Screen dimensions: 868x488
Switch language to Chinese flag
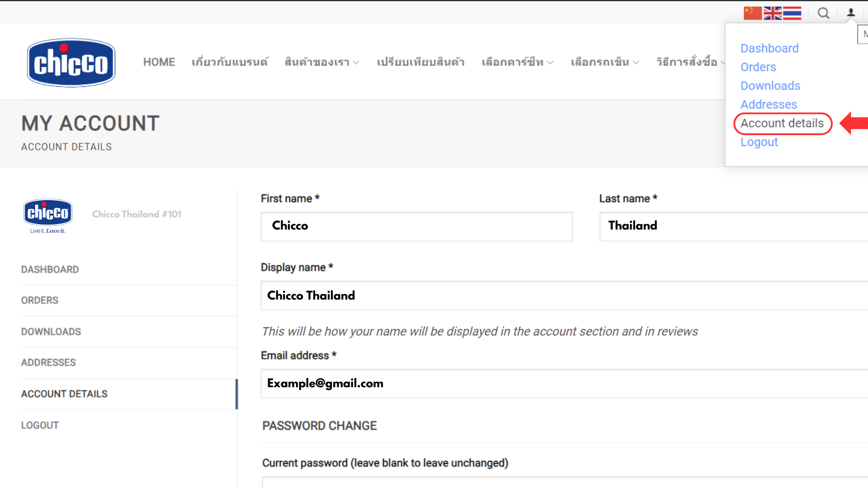pyautogui.click(x=752, y=13)
